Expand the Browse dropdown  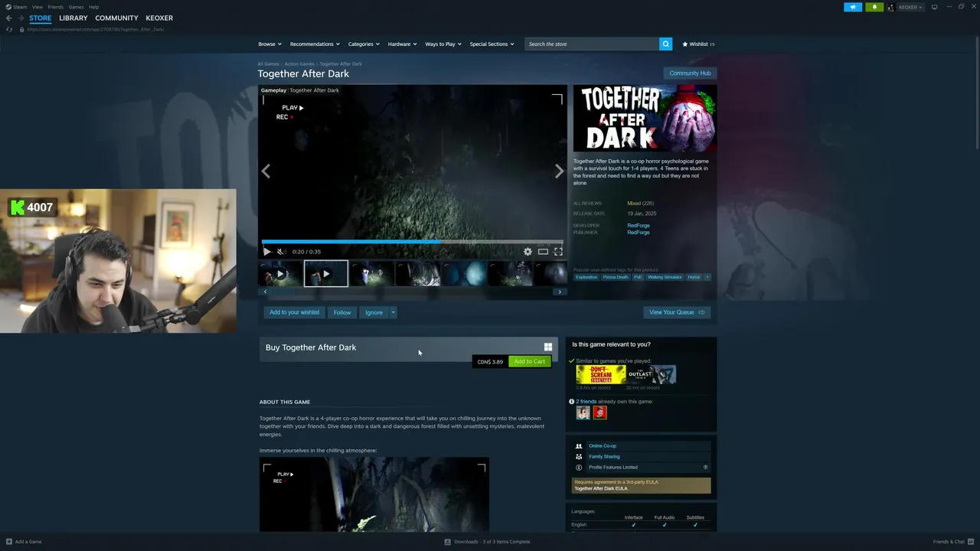tap(269, 44)
